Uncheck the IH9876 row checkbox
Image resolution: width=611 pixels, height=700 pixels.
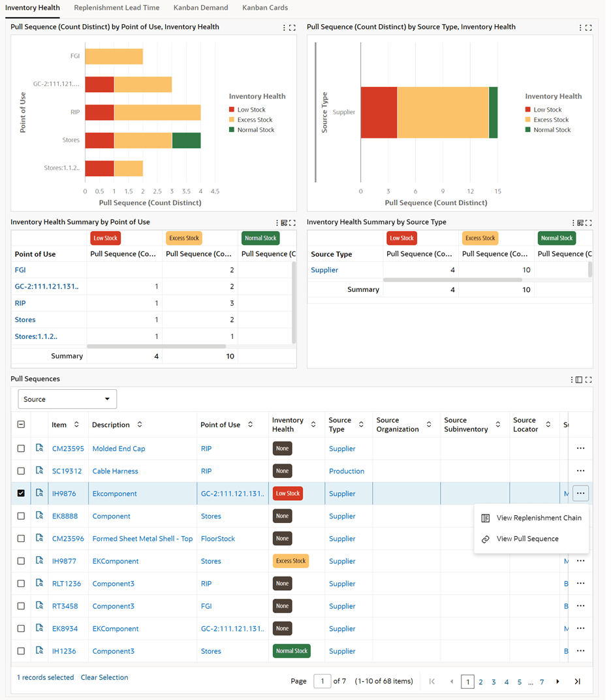click(x=21, y=493)
